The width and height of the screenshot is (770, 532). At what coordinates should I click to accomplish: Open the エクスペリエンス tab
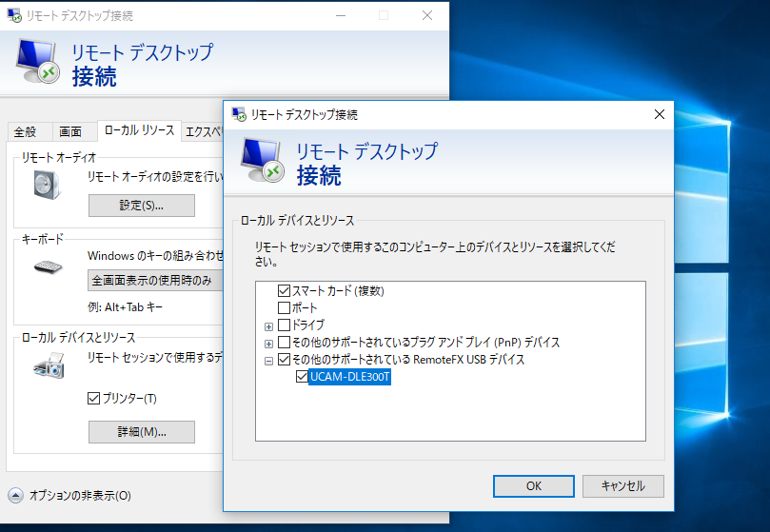(203, 131)
